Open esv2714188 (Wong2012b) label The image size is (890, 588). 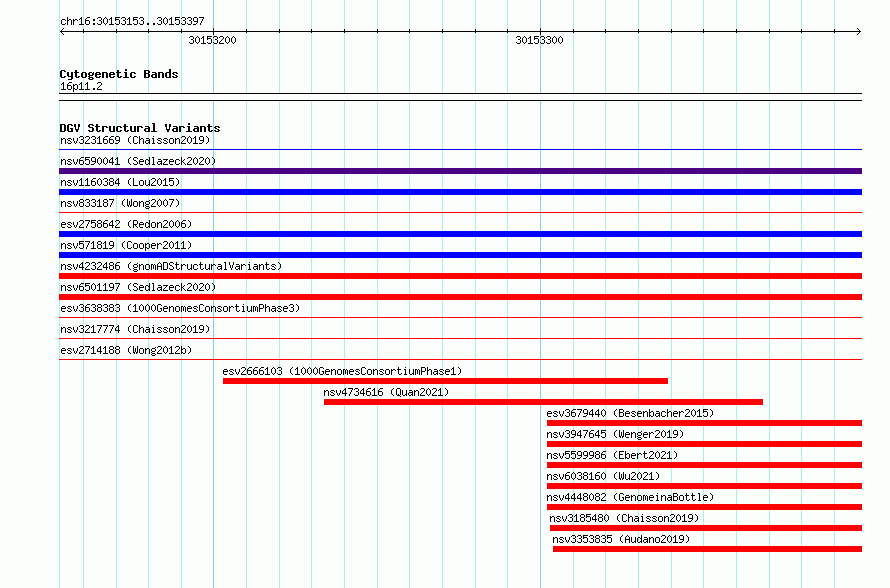[x=126, y=350]
